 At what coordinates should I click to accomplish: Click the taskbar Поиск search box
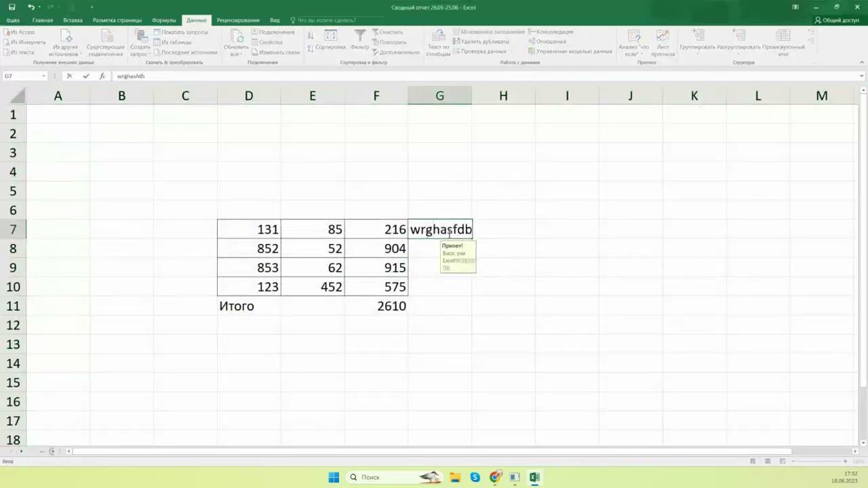click(395, 477)
